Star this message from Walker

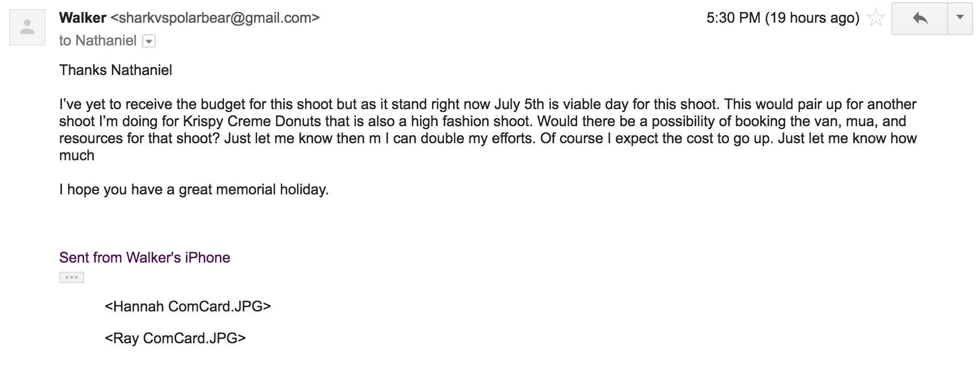coord(876,19)
